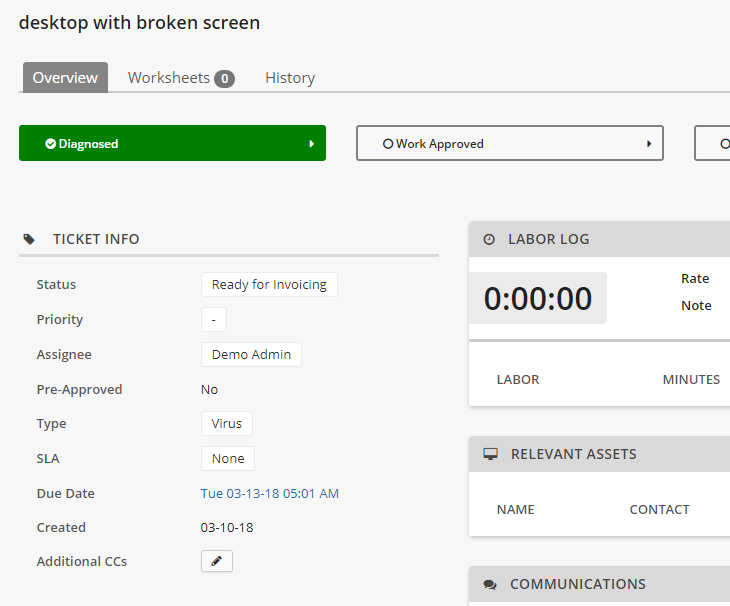The height and width of the screenshot is (606, 730).
Task: Click the checkmark icon on Diagnosed stage
Action: tap(50, 144)
